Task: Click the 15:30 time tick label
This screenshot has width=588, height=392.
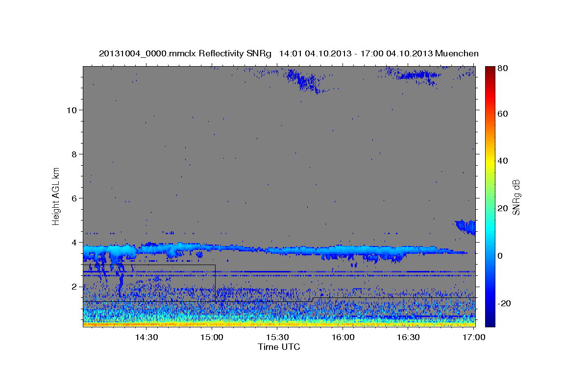Action: tap(277, 337)
